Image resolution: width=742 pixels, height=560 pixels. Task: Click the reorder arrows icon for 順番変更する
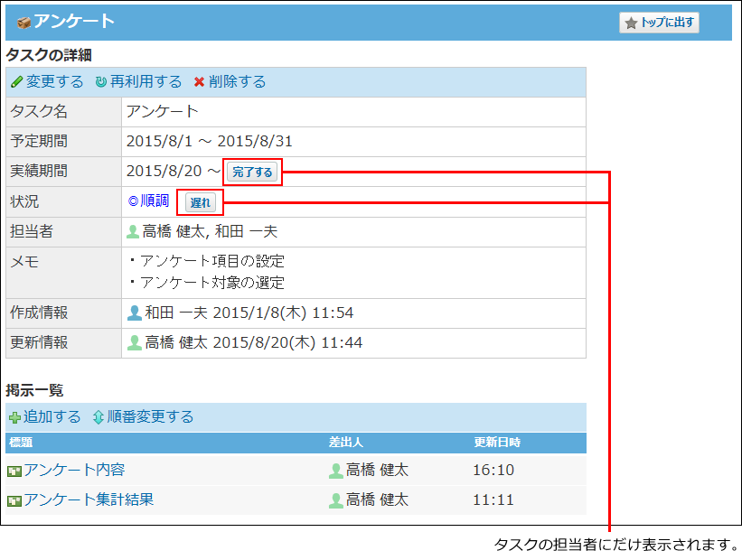[x=99, y=417]
